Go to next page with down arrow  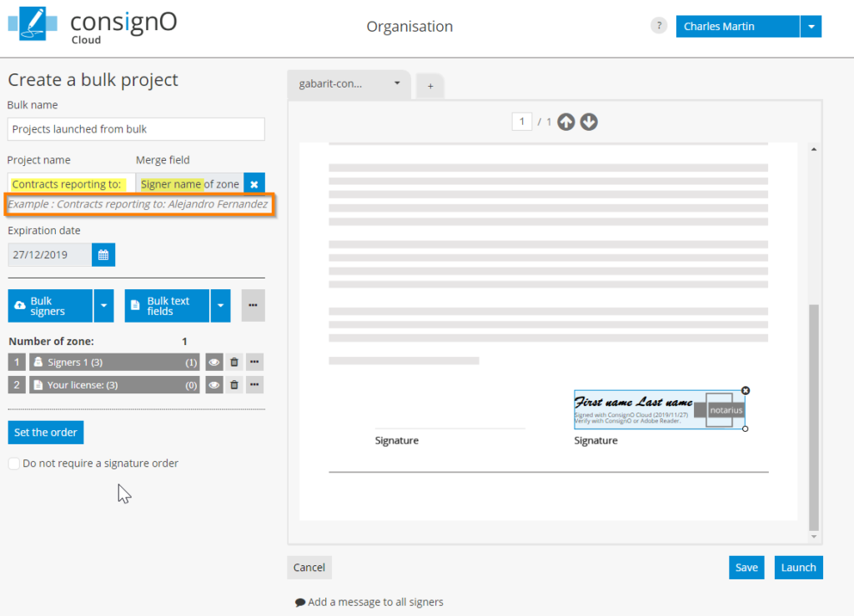click(x=589, y=122)
